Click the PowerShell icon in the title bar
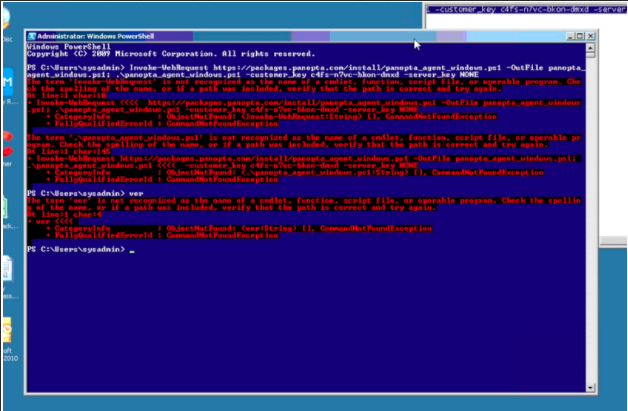The height and width of the screenshot is (411, 628). [32, 36]
